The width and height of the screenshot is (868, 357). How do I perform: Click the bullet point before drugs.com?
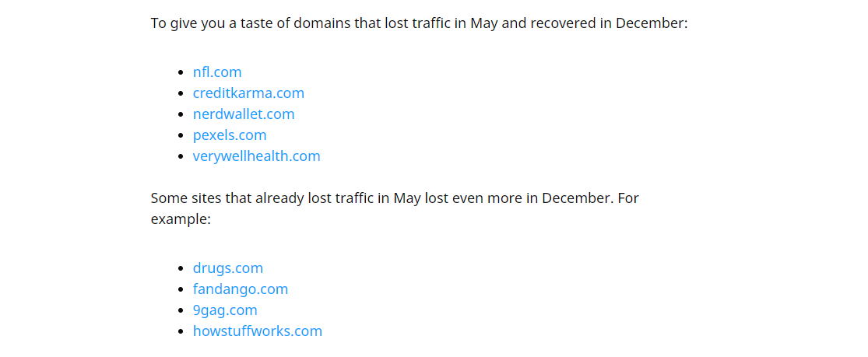coord(181,269)
